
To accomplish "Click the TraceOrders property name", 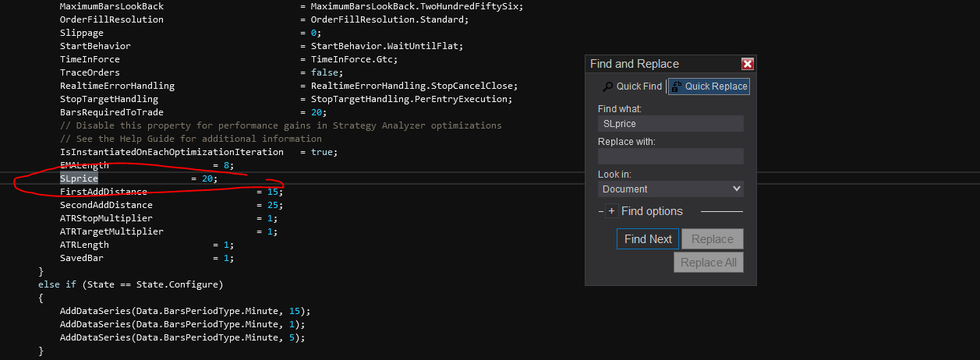I will (90, 72).
